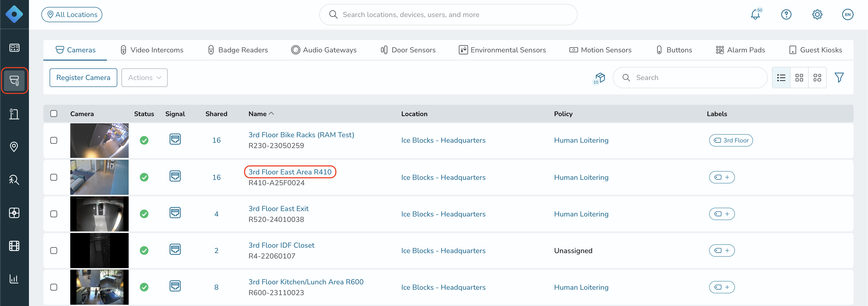868x306 pixels.
Task: Open Ice Blocks - Headquarters for Bike Racks row
Action: 443,140
